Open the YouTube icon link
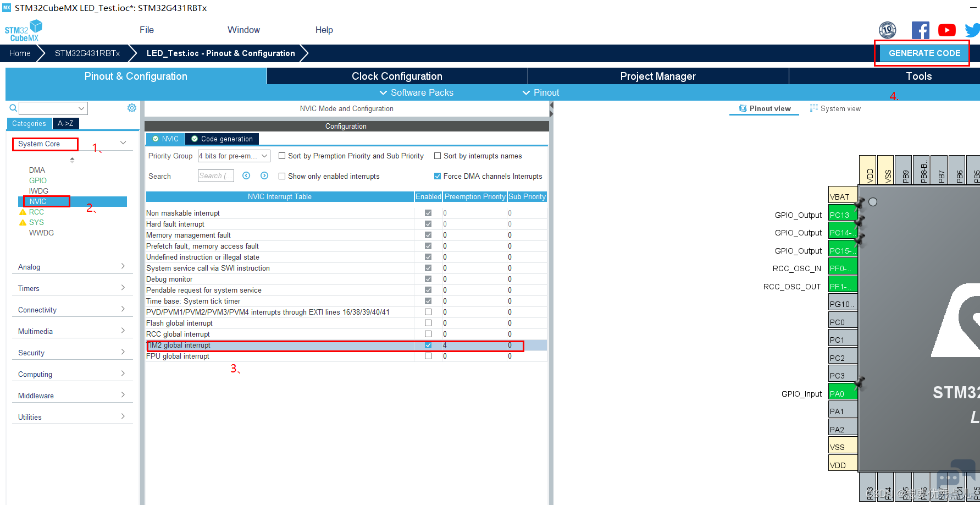The width and height of the screenshot is (980, 505). point(946,30)
